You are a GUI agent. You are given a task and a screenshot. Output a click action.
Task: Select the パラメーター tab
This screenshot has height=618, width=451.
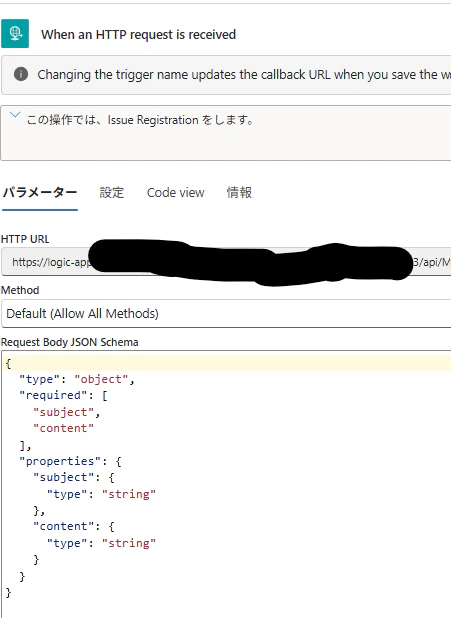point(40,192)
